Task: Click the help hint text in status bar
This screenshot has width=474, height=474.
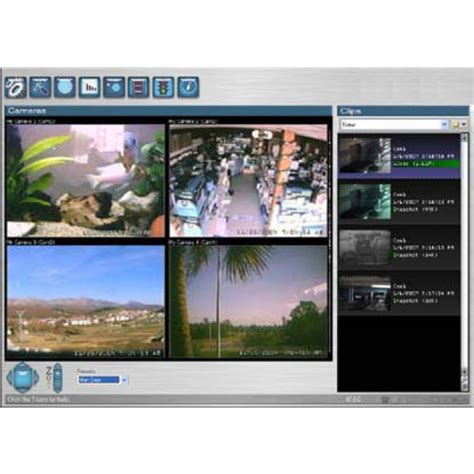Action: [x=38, y=399]
